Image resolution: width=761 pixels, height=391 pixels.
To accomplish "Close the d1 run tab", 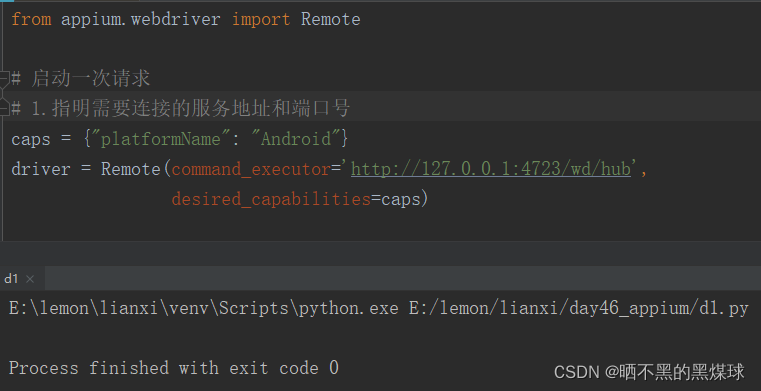I will 30,279.
